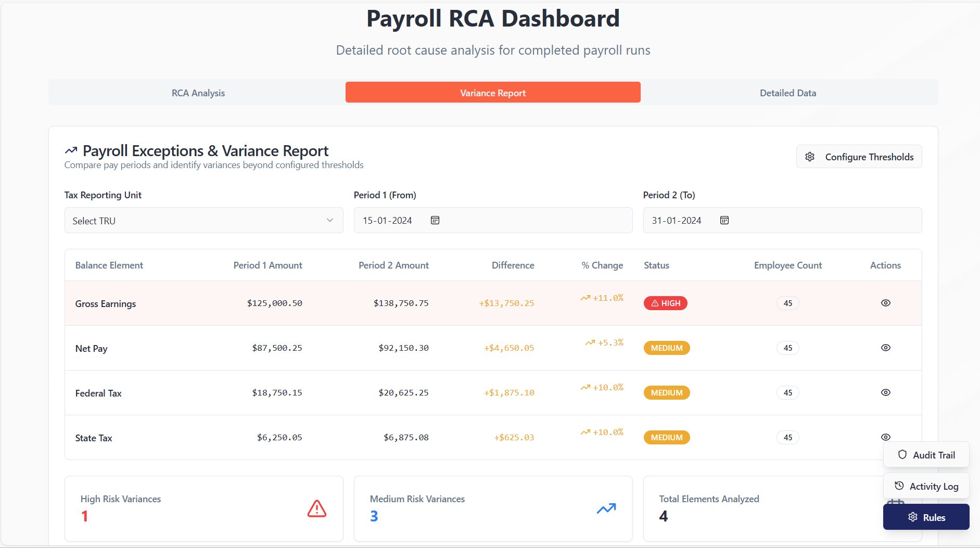Screen dimensions: 980x548
Task: Click the HIGH status badge for Gross Earnings
Action: [665, 303]
